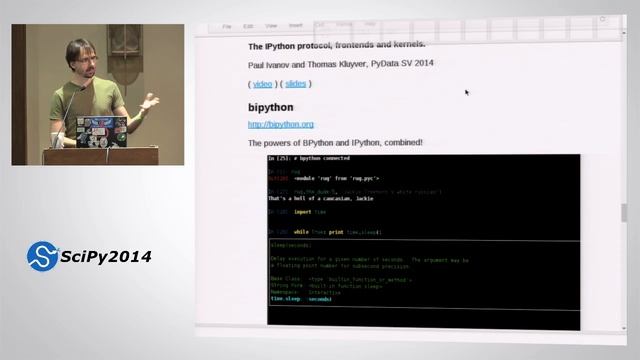The height and width of the screenshot is (360, 640).
Task: Click 'Paul Ivanov and Thomas Kluyver' line
Action: coord(341,64)
